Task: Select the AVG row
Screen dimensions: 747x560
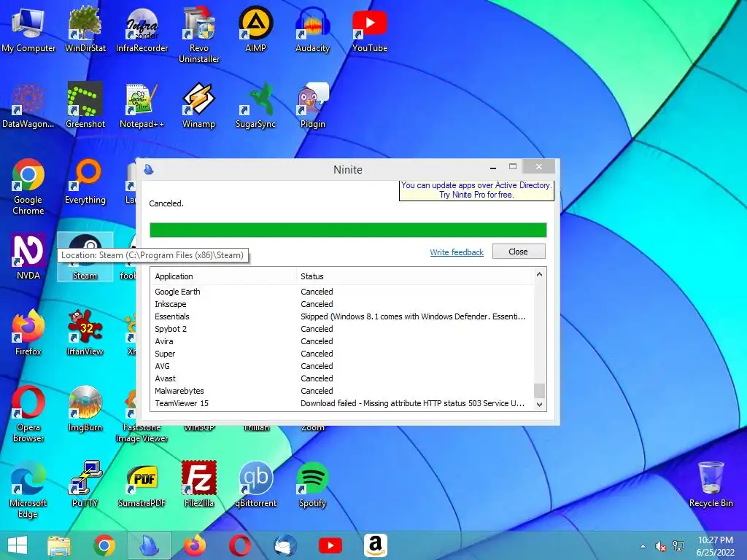Action: 342,366
